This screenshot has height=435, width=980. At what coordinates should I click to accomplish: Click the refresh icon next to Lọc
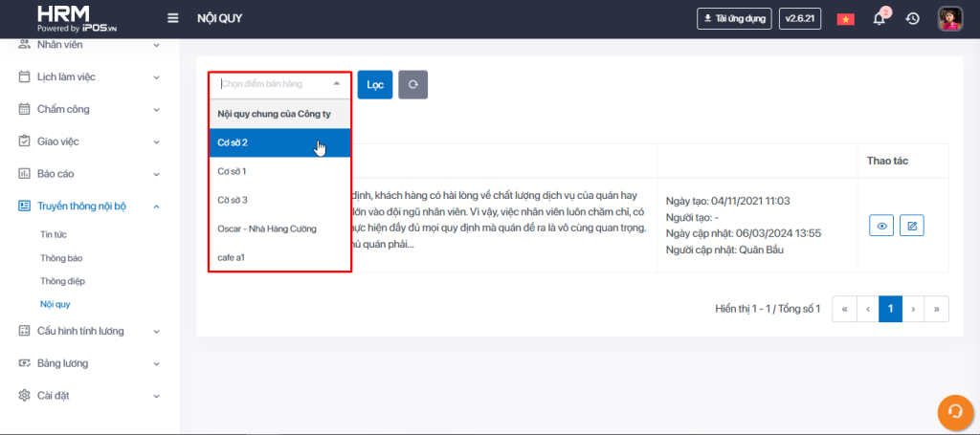pos(412,84)
